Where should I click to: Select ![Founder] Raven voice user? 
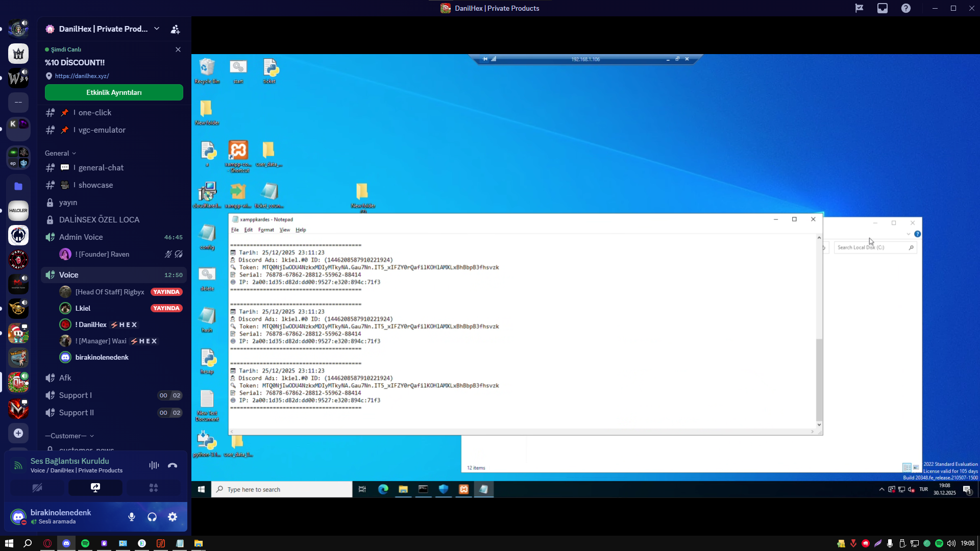120,254
